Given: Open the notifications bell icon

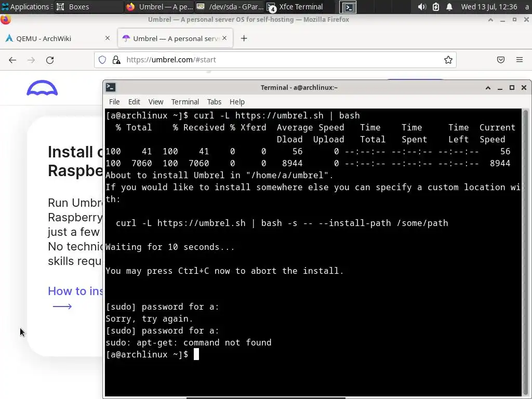Looking at the screenshot, I should [449, 7].
